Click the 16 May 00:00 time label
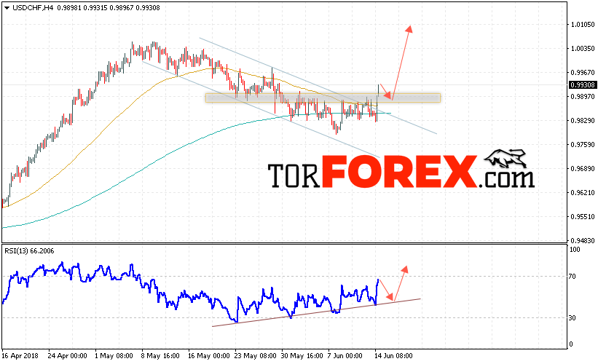Viewport: 598px width, 364px height. [x=208, y=355]
